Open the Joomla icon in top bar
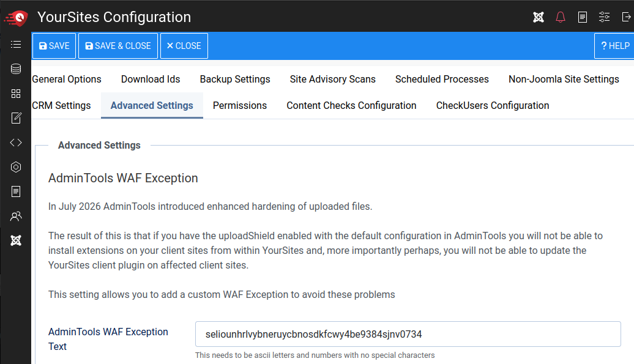Viewport: 634px width, 364px height. pos(538,17)
